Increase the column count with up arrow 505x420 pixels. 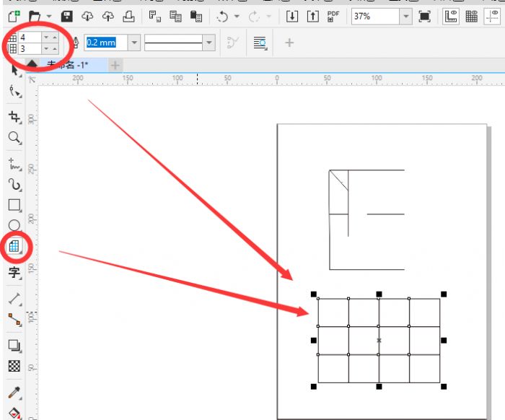pos(55,38)
